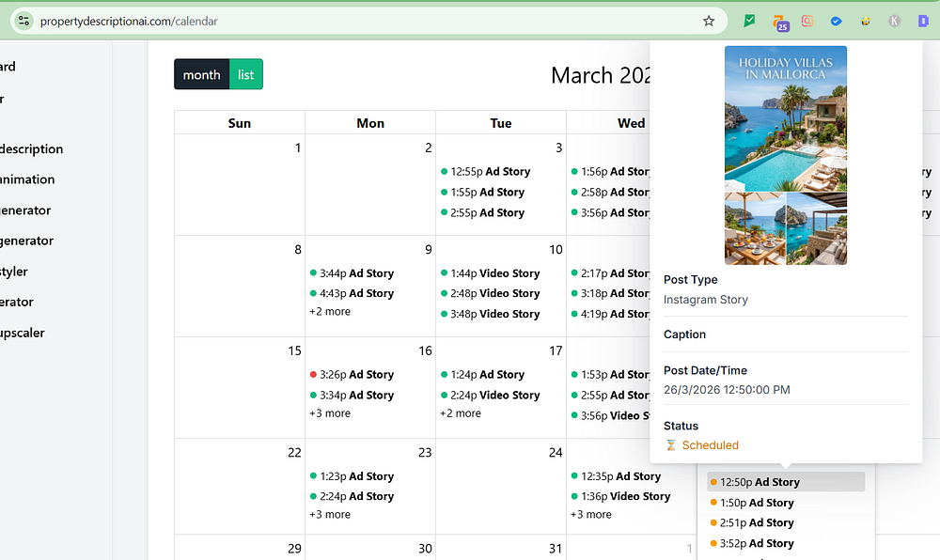Viewport: 940px width, 560px height.
Task: Expand +2 more events on March 17
Action: pyautogui.click(x=461, y=413)
